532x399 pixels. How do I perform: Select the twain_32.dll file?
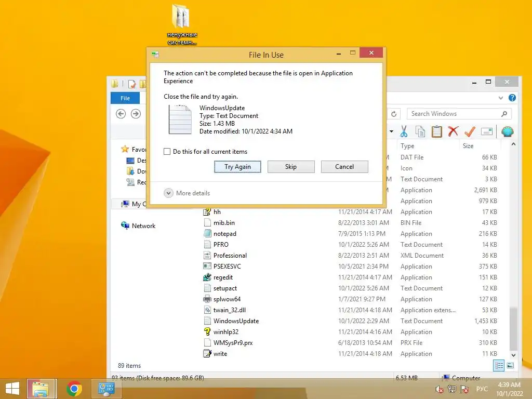pos(350,310)
